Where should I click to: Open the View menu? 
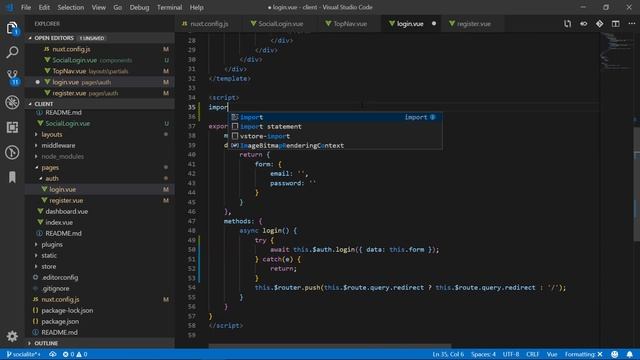[x=99, y=7]
